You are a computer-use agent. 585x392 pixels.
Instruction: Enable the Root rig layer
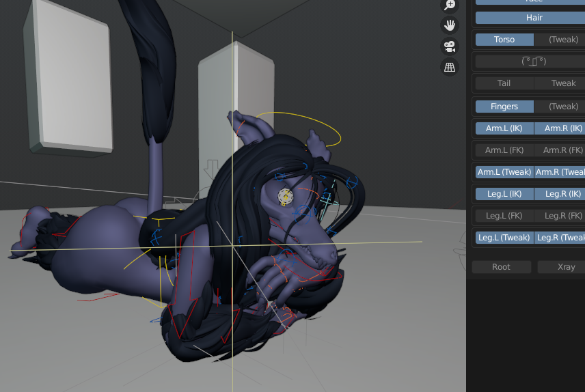coord(501,266)
